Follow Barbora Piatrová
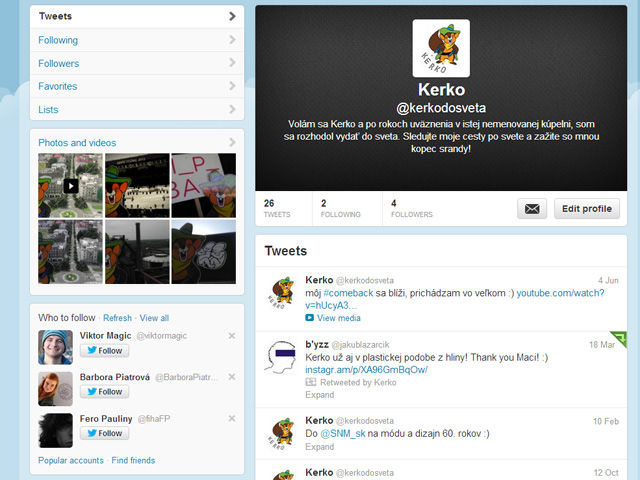 [104, 391]
